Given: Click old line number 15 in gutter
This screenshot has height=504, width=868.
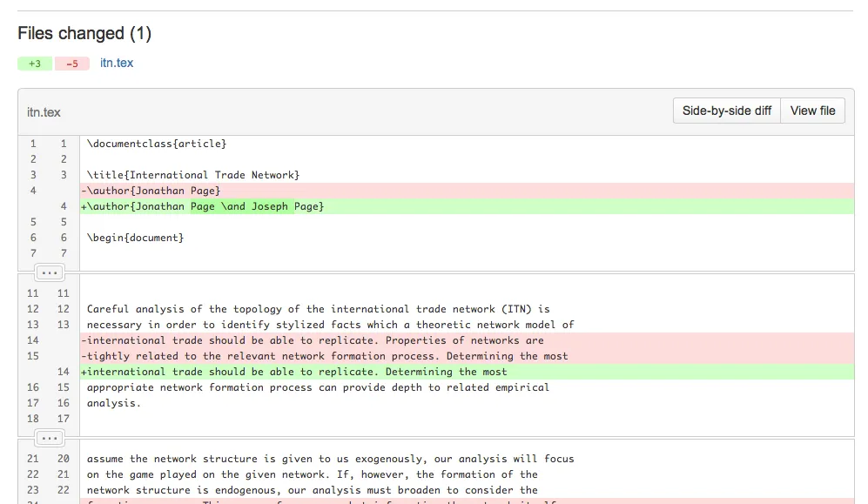Looking at the screenshot, I should (33, 356).
